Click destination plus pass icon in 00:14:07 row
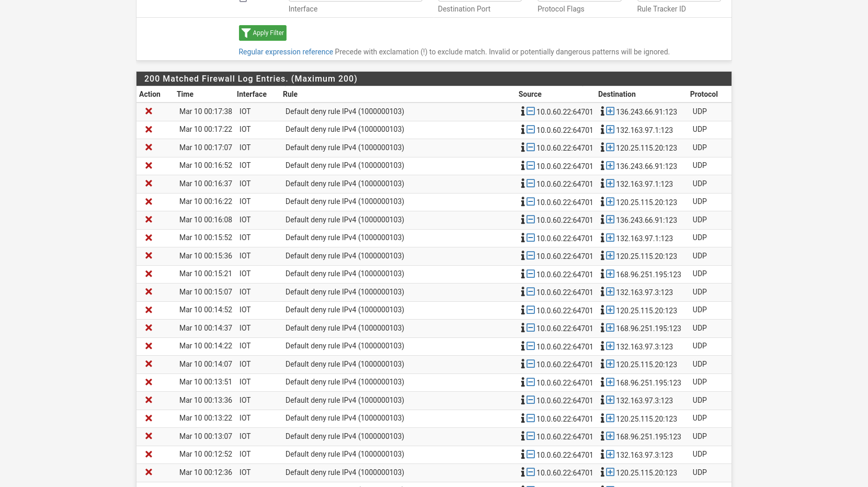This screenshot has height=487, width=868. click(610, 364)
